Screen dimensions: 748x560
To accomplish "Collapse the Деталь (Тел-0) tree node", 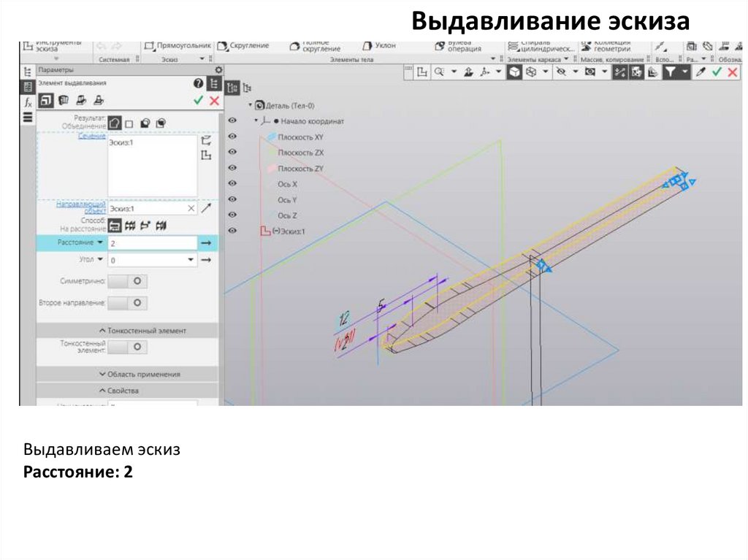I will click(250, 105).
